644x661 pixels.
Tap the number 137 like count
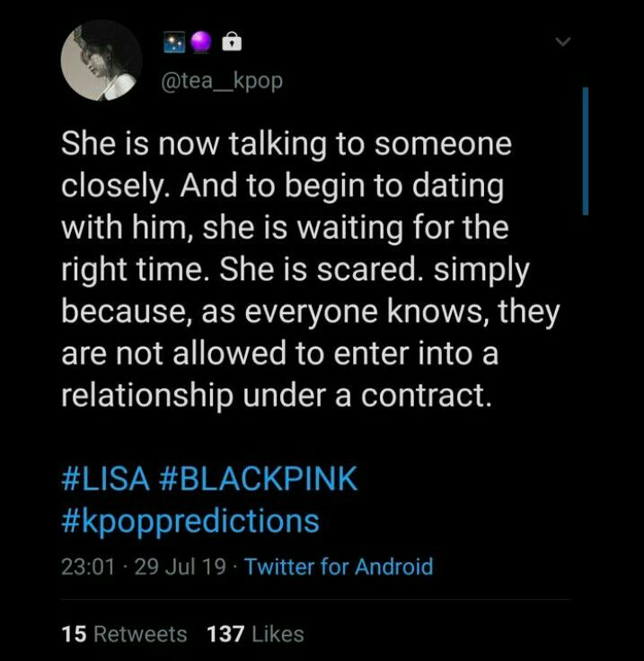click(226, 634)
